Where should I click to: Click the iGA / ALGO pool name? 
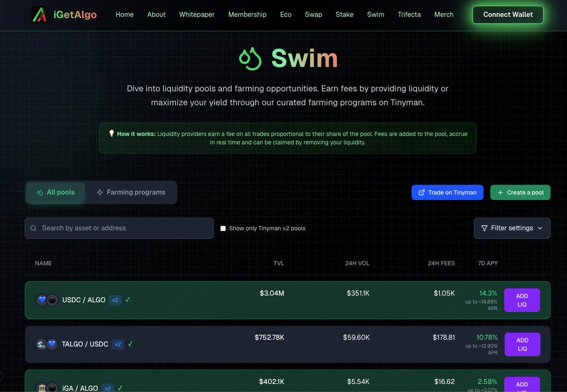(80, 388)
